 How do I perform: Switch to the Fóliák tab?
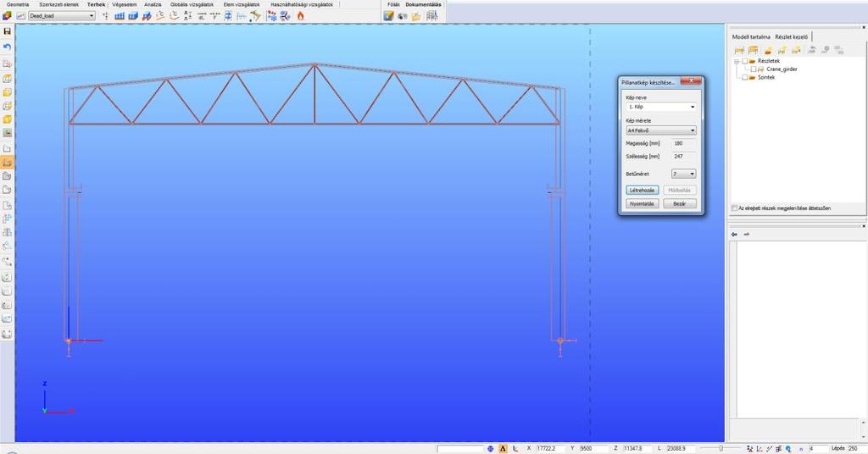pyautogui.click(x=393, y=4)
